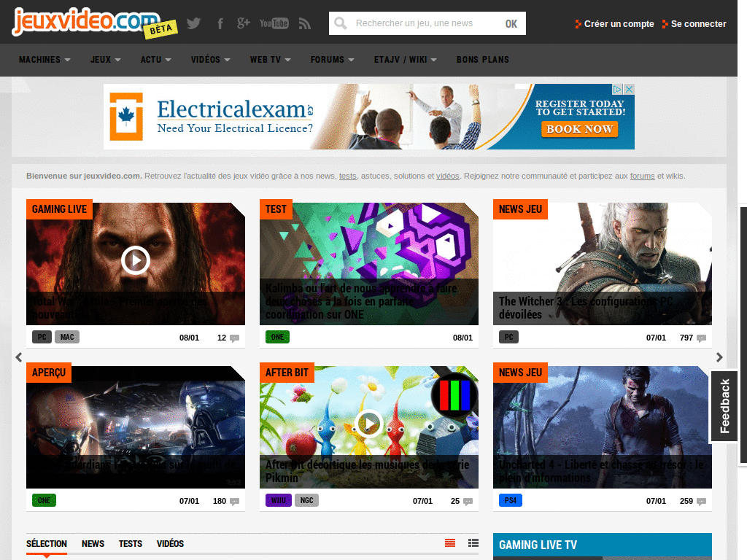Viewport: 747px width, 560px height.
Task: Select the NEWS tab
Action: pos(93,544)
